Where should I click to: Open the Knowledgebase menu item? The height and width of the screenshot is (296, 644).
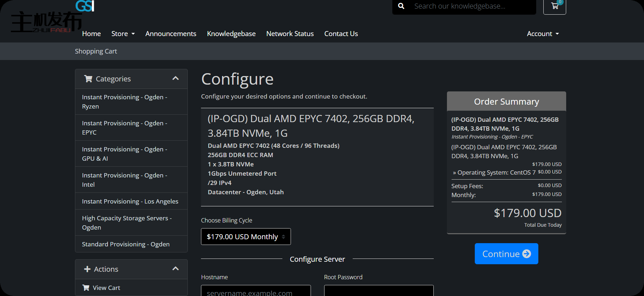pyautogui.click(x=231, y=34)
